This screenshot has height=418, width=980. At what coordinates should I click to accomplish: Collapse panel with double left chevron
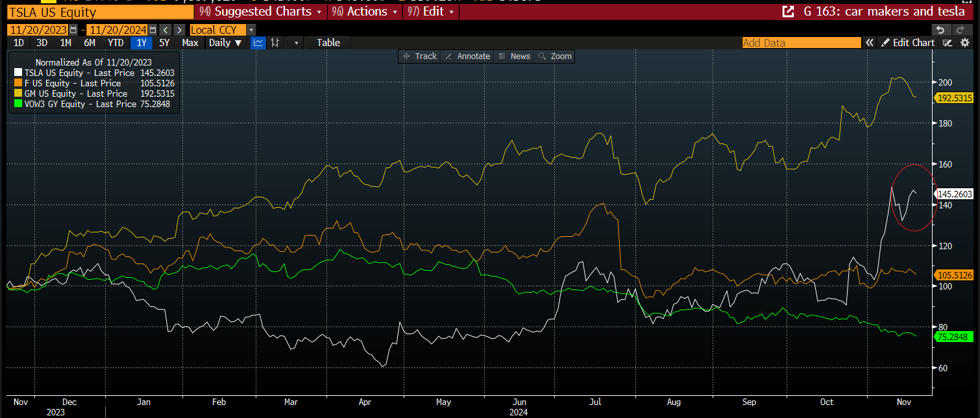click(x=870, y=43)
